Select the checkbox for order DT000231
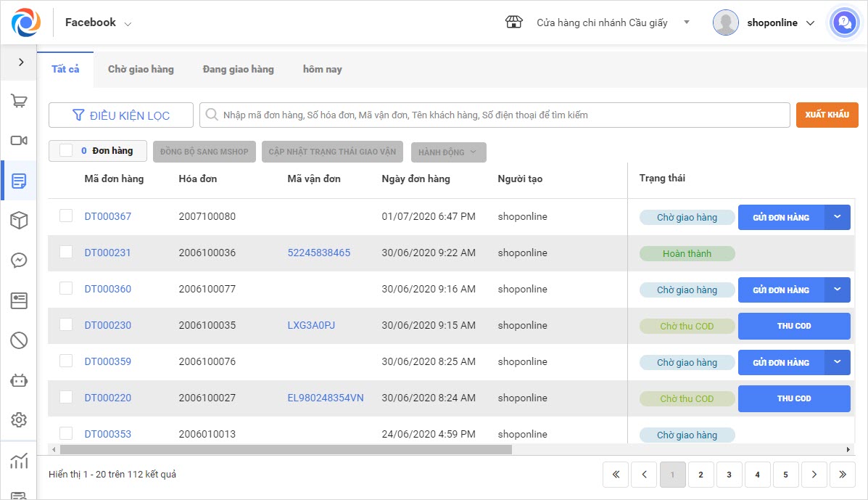Screen dimensions: 868x500 [x=66, y=252]
